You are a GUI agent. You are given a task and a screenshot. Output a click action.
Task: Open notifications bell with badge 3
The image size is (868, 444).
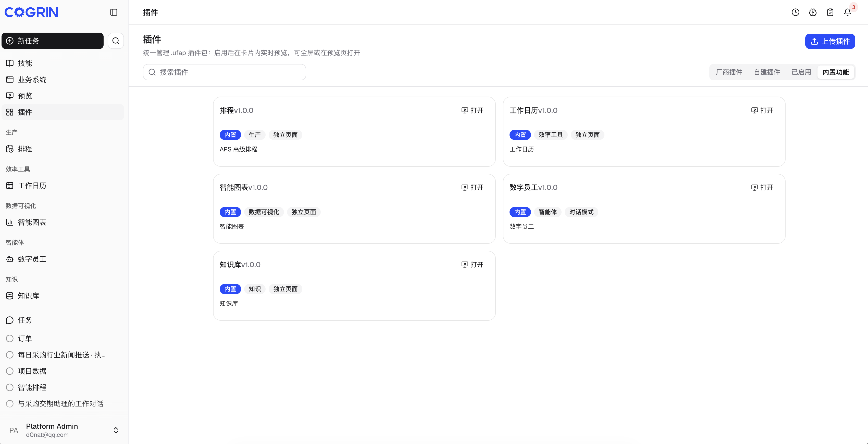pyautogui.click(x=847, y=12)
